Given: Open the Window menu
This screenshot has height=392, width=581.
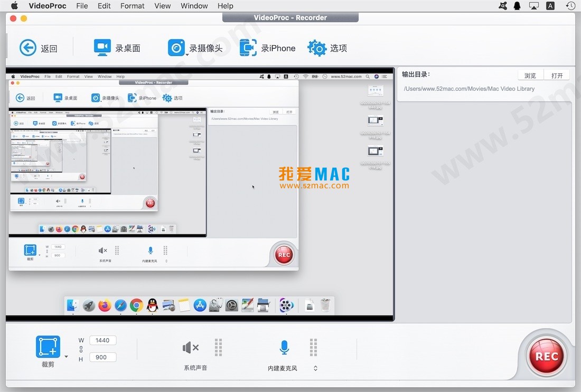Looking at the screenshot, I should point(194,6).
